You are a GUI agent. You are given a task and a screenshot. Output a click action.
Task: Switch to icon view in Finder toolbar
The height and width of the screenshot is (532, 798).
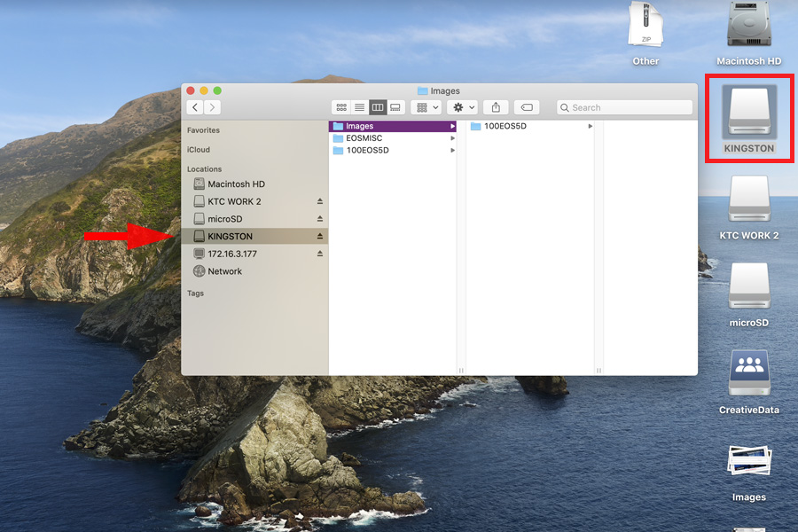tap(341, 107)
